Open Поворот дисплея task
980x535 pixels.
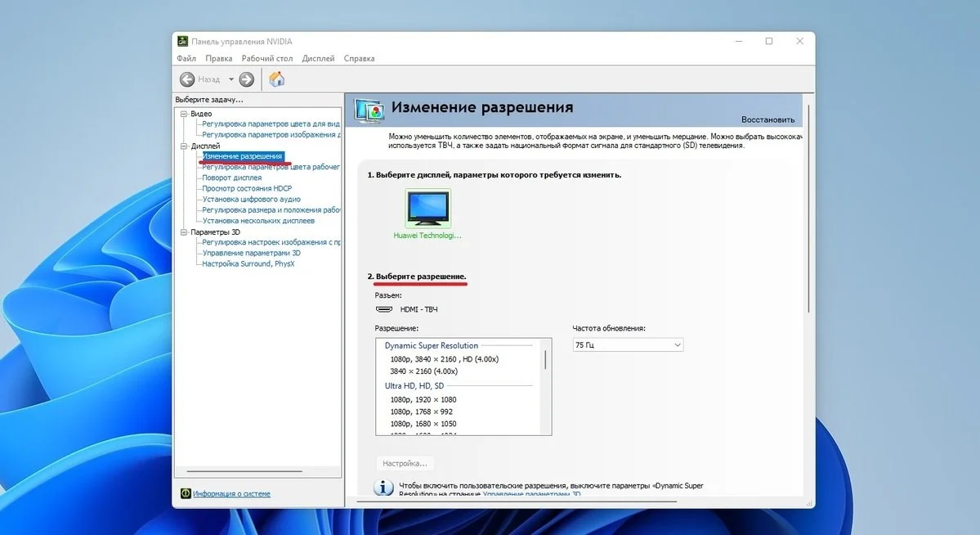(x=232, y=178)
